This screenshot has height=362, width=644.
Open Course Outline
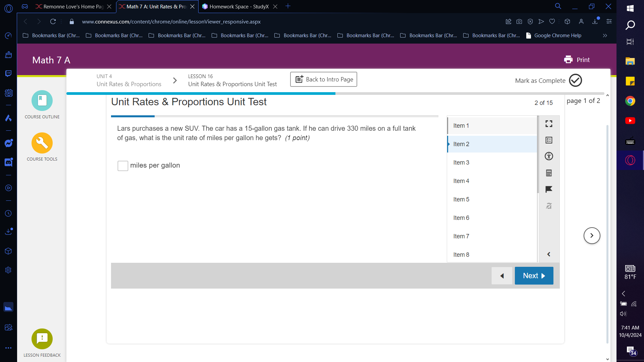pos(42,105)
